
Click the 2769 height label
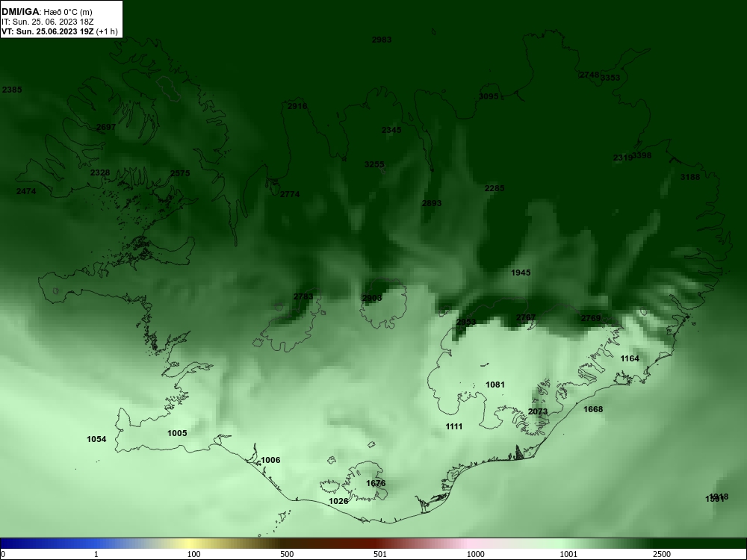coord(591,318)
